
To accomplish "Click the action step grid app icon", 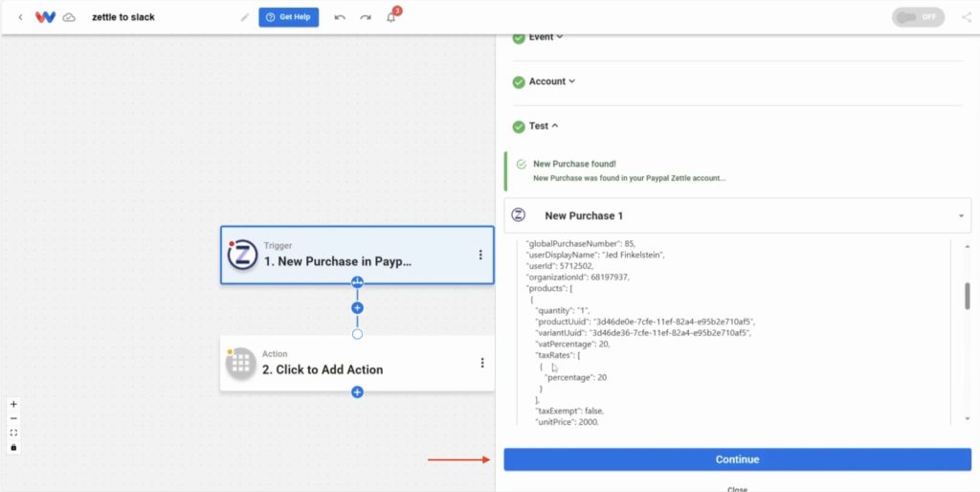I will (241, 363).
